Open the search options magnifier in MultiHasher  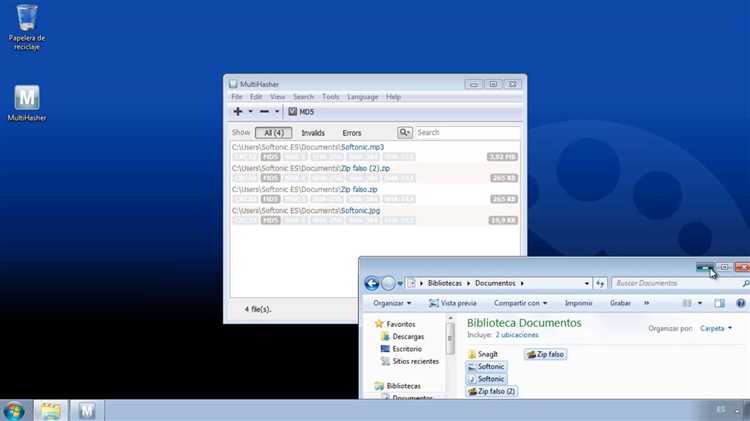(x=405, y=133)
